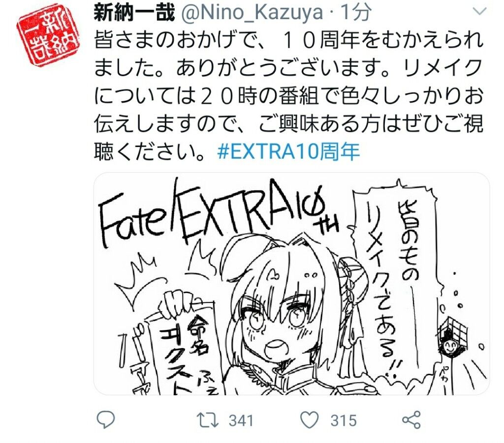Viewport: 504px width, 443px height.
Task: Click the handwritten Fate/EXTRA 10th title in the image
Action: tap(219, 215)
